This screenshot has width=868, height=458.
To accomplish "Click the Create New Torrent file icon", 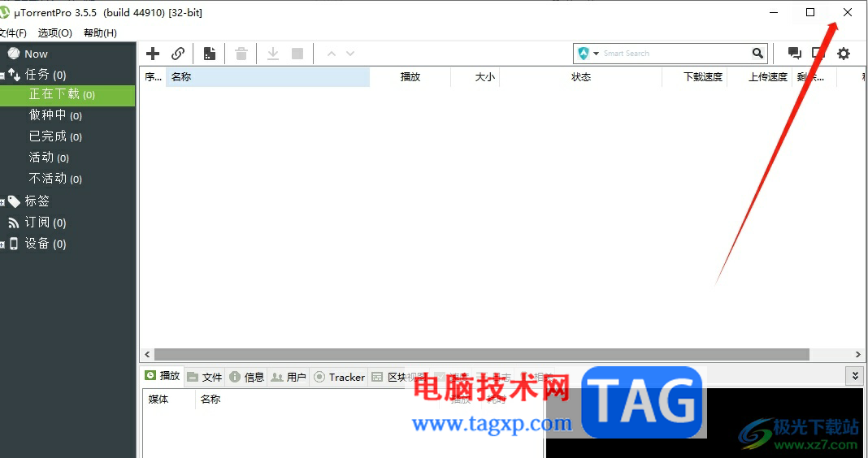I will pos(209,54).
